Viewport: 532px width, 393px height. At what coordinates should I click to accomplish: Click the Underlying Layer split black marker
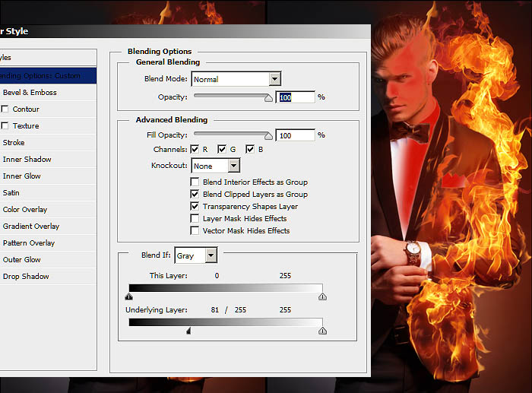(x=188, y=331)
